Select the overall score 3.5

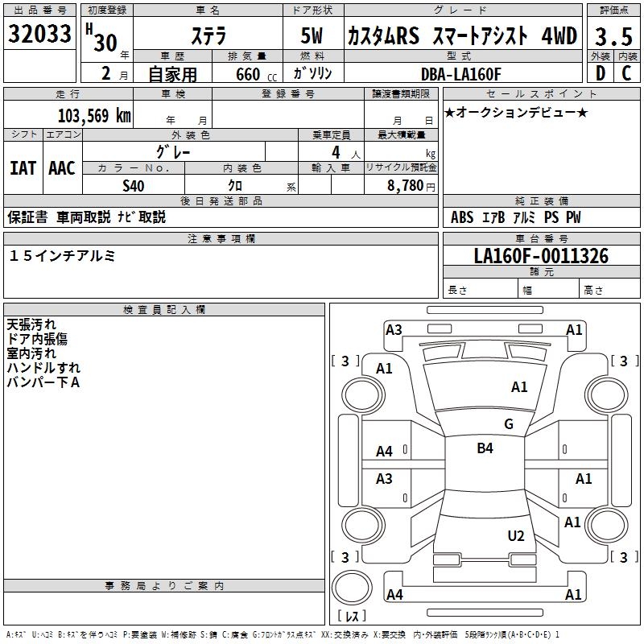(x=613, y=36)
